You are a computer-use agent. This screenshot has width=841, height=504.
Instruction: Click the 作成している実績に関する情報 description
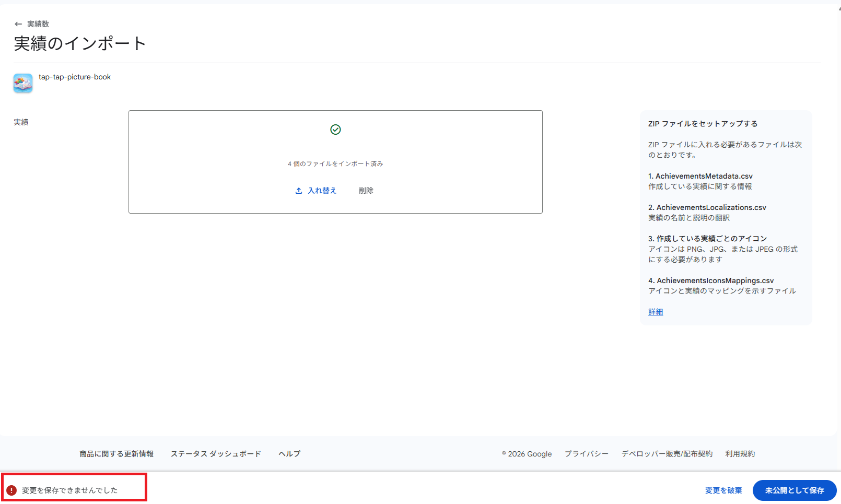point(700,186)
